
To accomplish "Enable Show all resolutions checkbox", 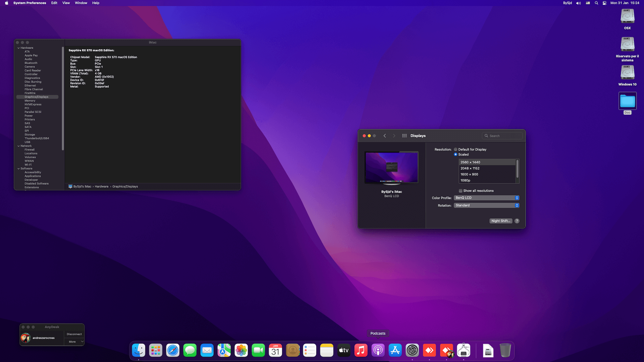I will [x=461, y=191].
